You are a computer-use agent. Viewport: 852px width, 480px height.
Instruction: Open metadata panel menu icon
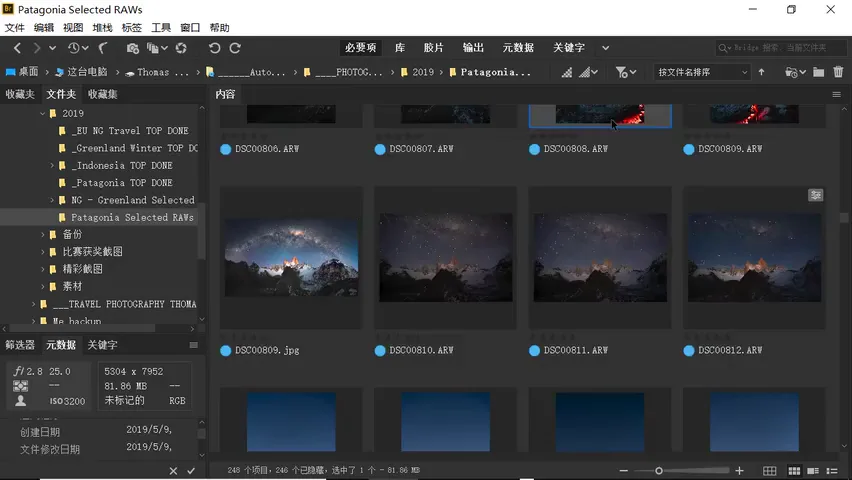(x=193, y=345)
